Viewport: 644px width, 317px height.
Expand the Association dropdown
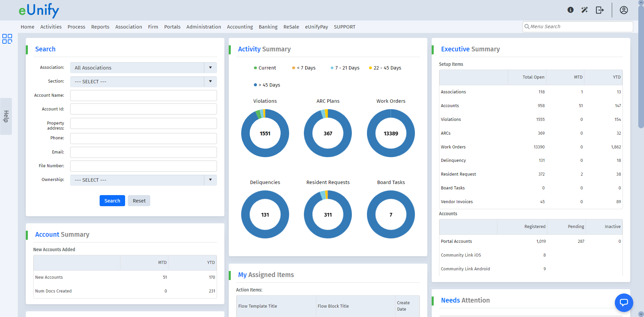(x=210, y=68)
